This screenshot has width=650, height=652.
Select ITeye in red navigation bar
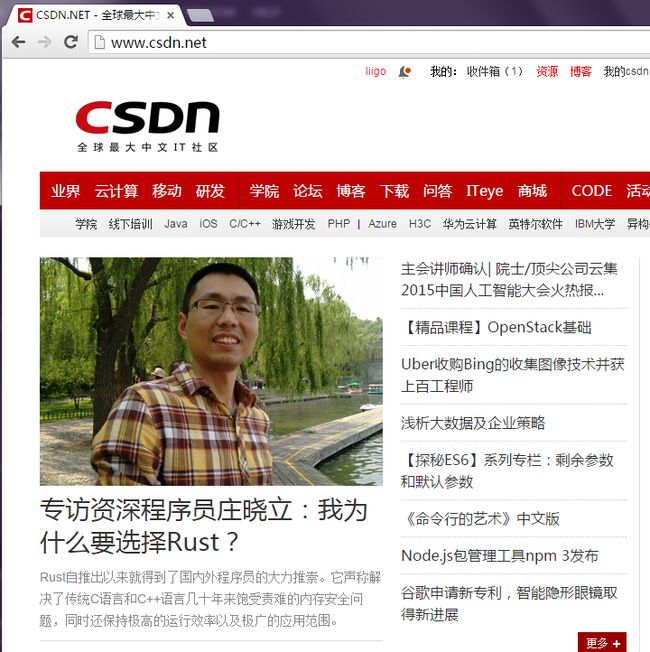484,191
